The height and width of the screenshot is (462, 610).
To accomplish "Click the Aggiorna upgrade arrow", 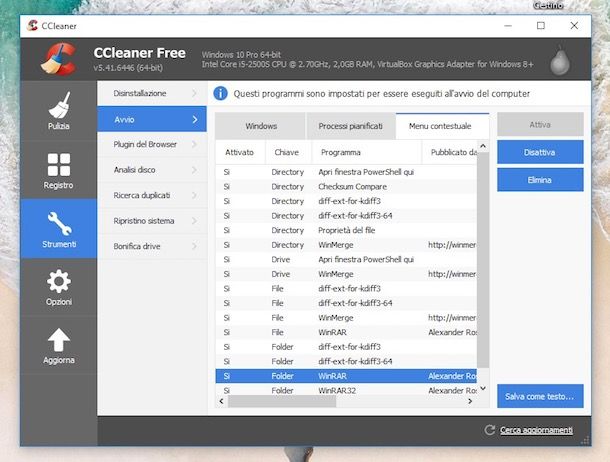I will point(59,340).
